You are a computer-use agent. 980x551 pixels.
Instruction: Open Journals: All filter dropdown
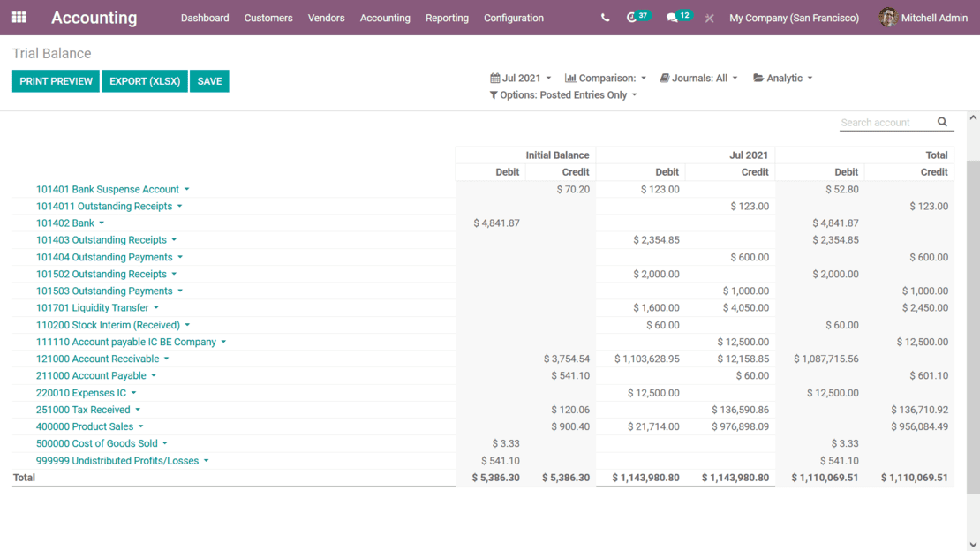pos(698,79)
